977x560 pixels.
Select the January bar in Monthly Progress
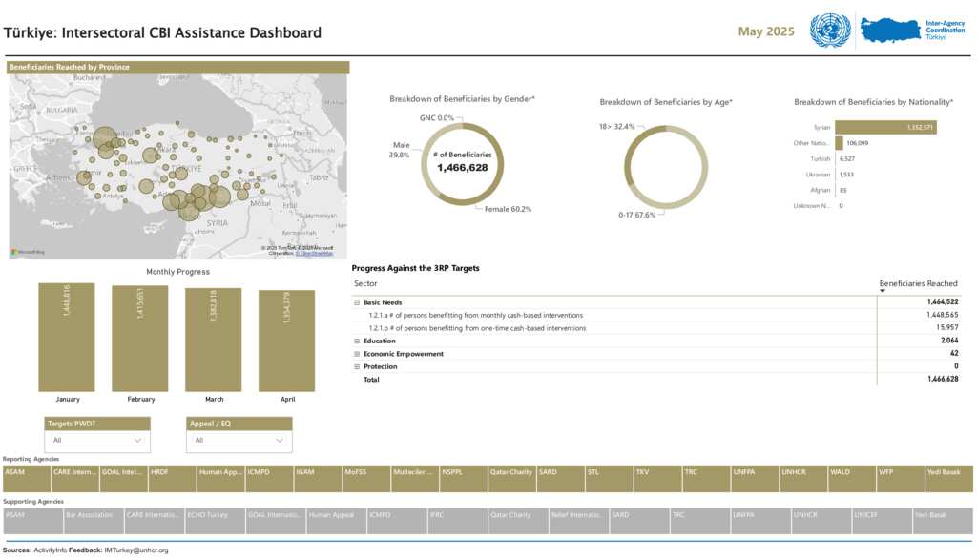[x=67, y=338]
